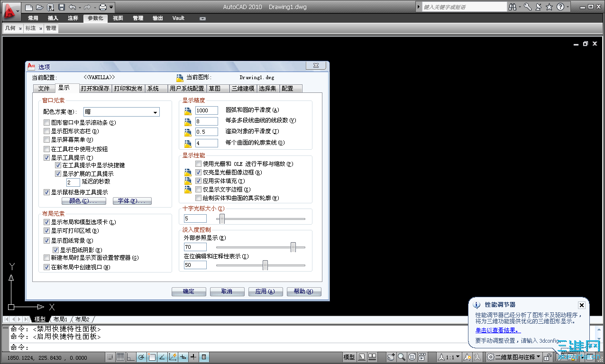Uncheck 应用实体填充 checkbox
The height and width of the screenshot is (364, 605).
[x=199, y=181]
